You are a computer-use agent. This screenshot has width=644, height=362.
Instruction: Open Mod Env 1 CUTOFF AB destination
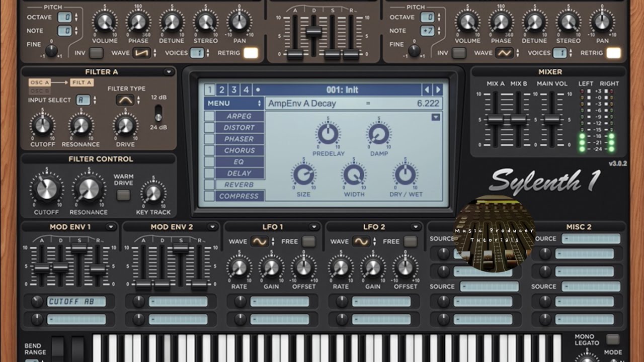76,302
